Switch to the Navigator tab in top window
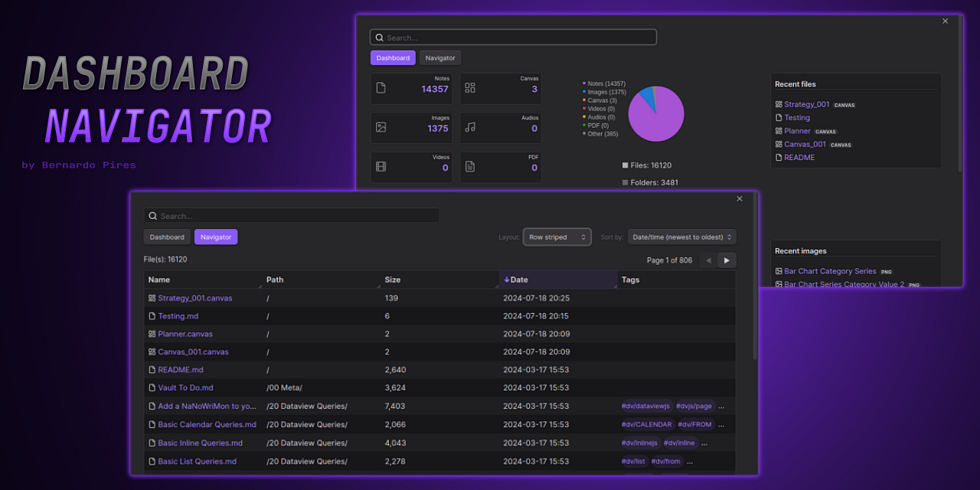The width and height of the screenshot is (980, 490). (439, 57)
